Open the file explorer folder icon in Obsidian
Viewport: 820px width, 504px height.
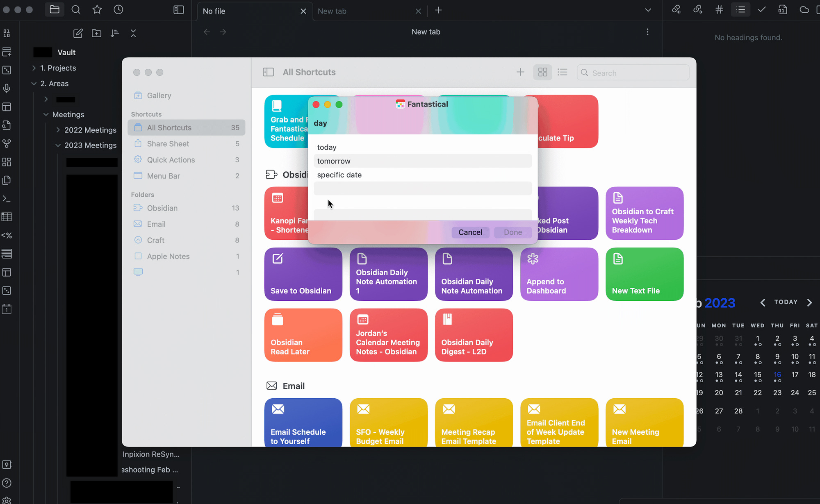(55, 9)
